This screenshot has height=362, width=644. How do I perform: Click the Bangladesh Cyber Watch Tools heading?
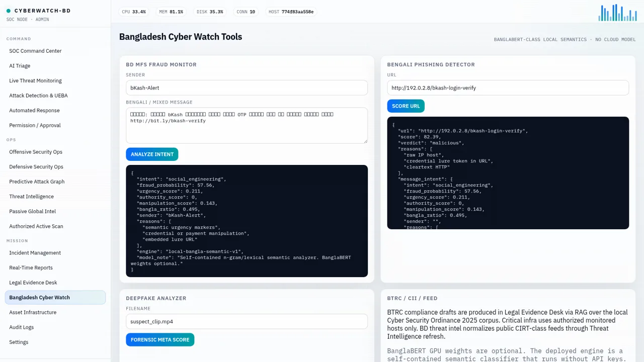[181, 37]
